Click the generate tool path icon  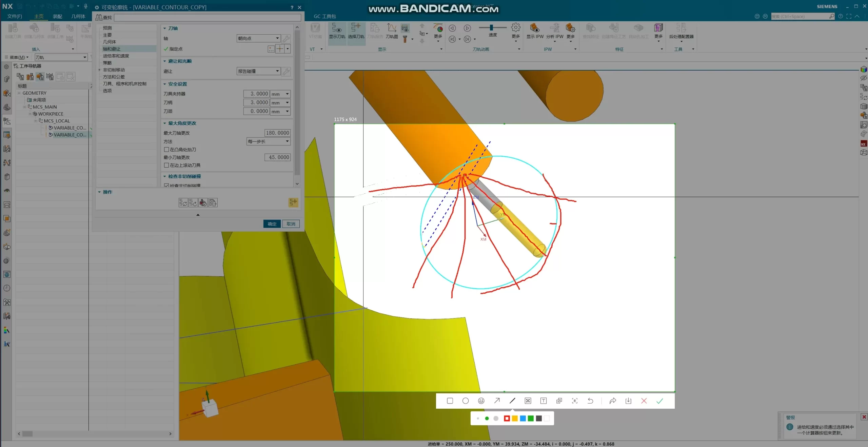[183, 203]
